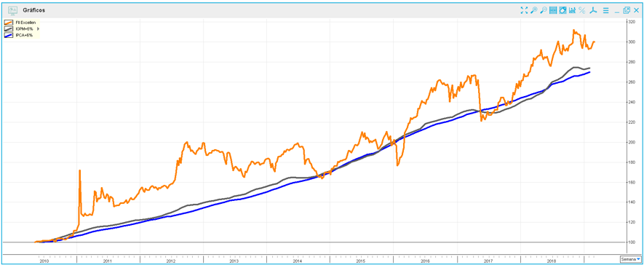The image size is (644, 265).
Task: Switch to percentage scale icon
Action: (x=582, y=10)
